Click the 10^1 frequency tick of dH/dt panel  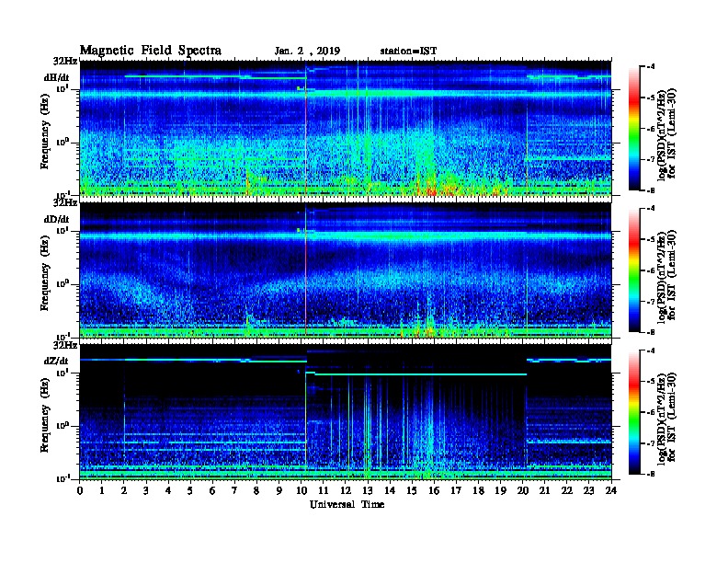[x=63, y=88]
